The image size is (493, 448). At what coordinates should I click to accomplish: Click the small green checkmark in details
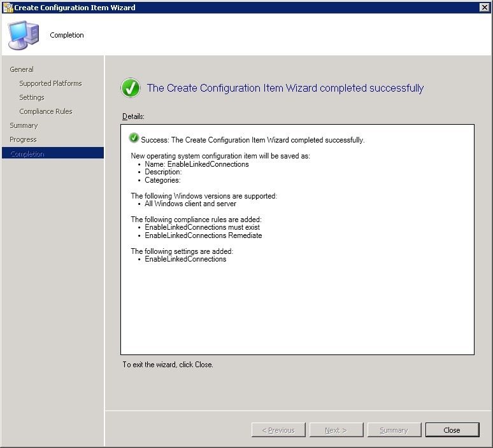(x=134, y=137)
